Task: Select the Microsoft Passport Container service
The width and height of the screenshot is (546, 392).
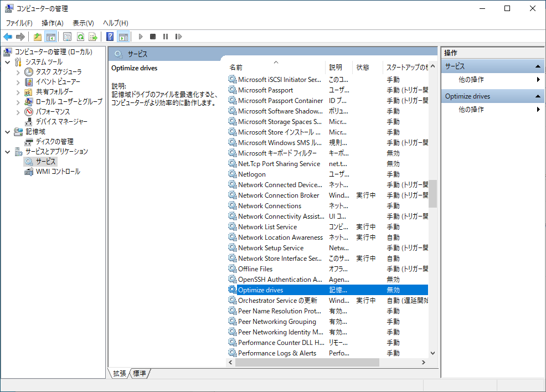Action: [328, 101]
